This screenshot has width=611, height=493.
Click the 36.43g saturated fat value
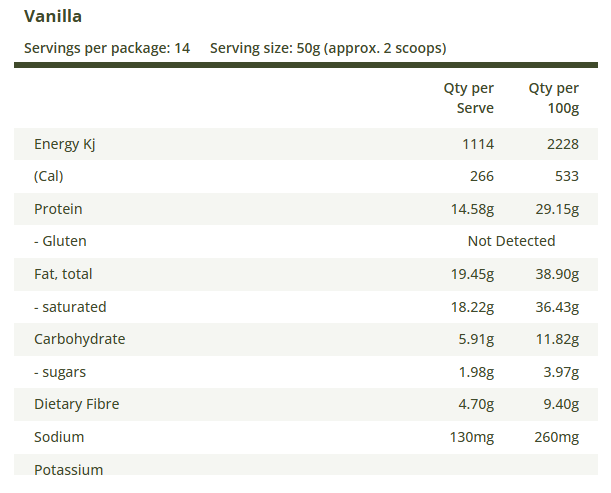click(558, 307)
